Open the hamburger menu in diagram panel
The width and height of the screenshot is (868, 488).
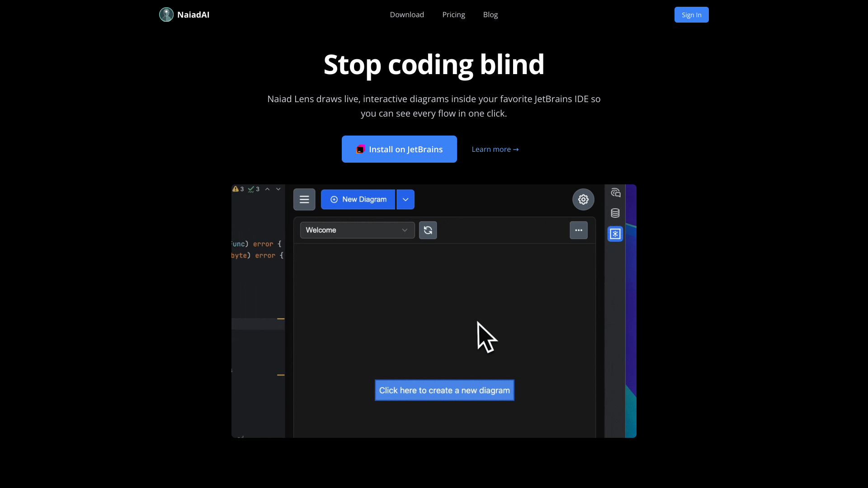(x=304, y=199)
